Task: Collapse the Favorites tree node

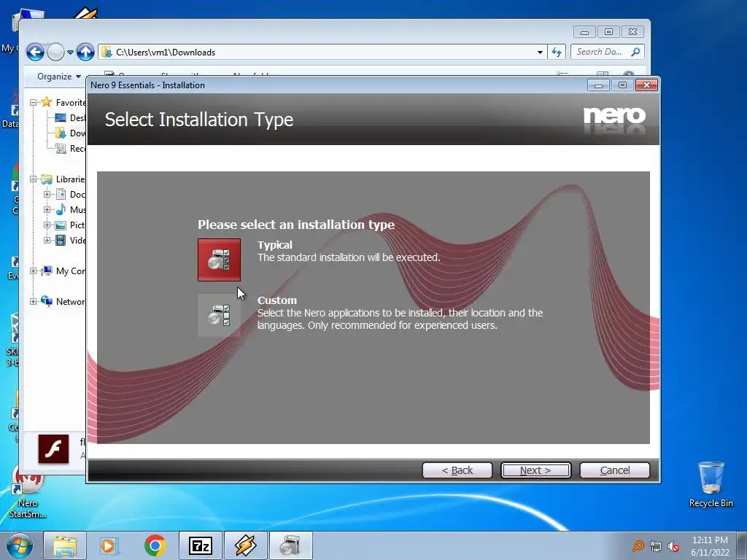Action: pyautogui.click(x=33, y=102)
